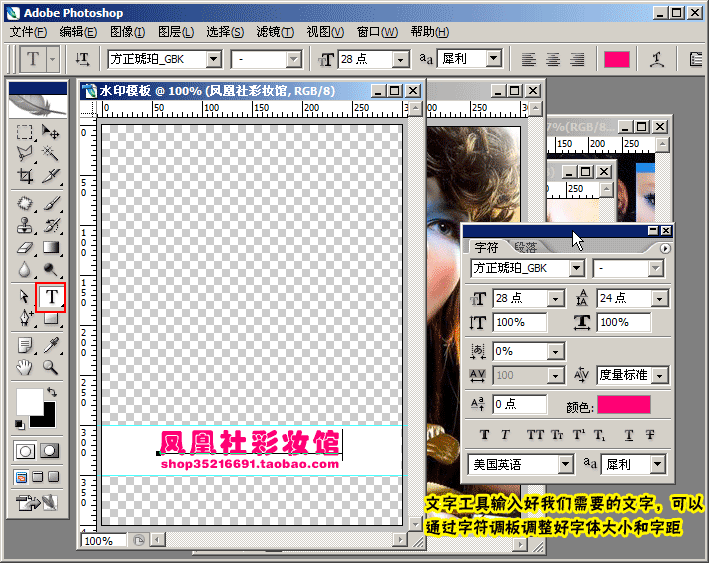Open language 美国英语 dropdown
The width and height of the screenshot is (709, 563).
[x=565, y=464]
